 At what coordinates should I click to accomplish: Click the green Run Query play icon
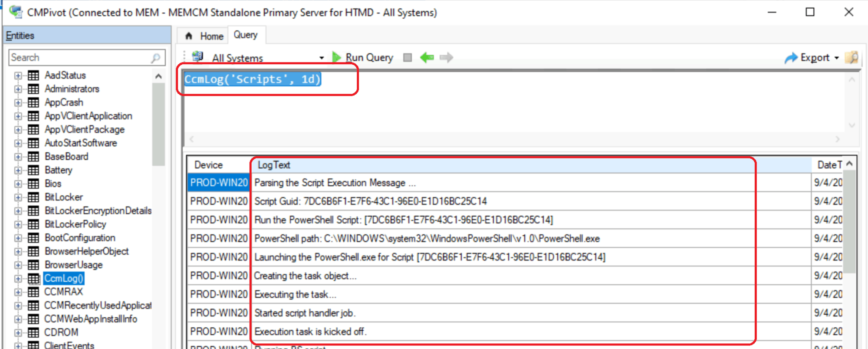[x=336, y=57]
